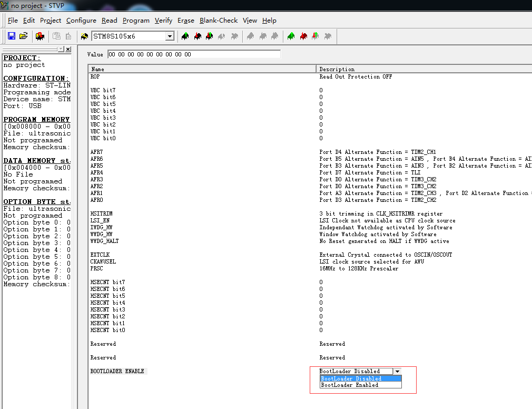Open the project panel dropdown arrow
The height and width of the screenshot is (409, 532).
[60, 48]
